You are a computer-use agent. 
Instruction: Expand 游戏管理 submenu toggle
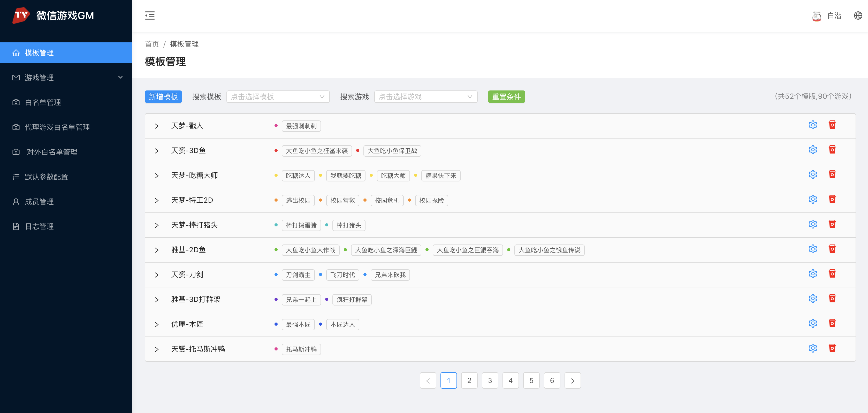[122, 77]
